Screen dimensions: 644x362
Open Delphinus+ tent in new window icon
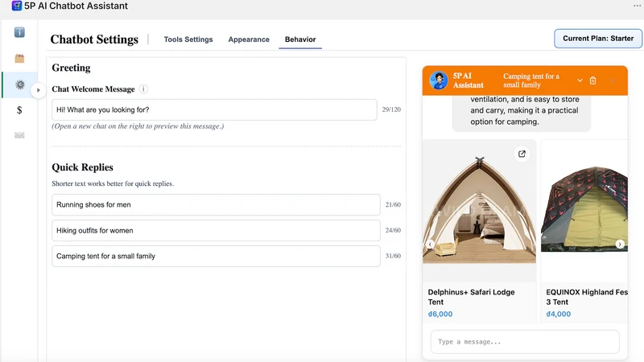522,154
